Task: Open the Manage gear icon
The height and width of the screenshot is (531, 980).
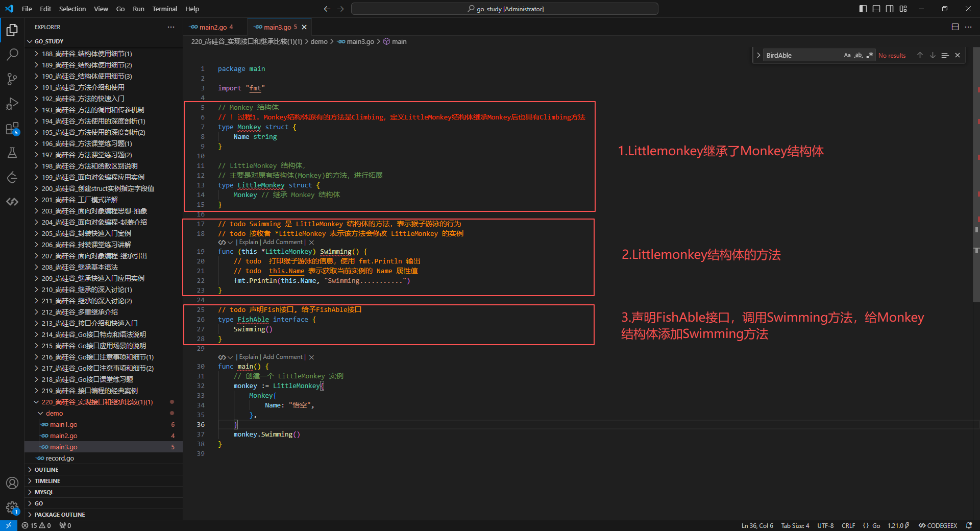Action: coord(12,508)
